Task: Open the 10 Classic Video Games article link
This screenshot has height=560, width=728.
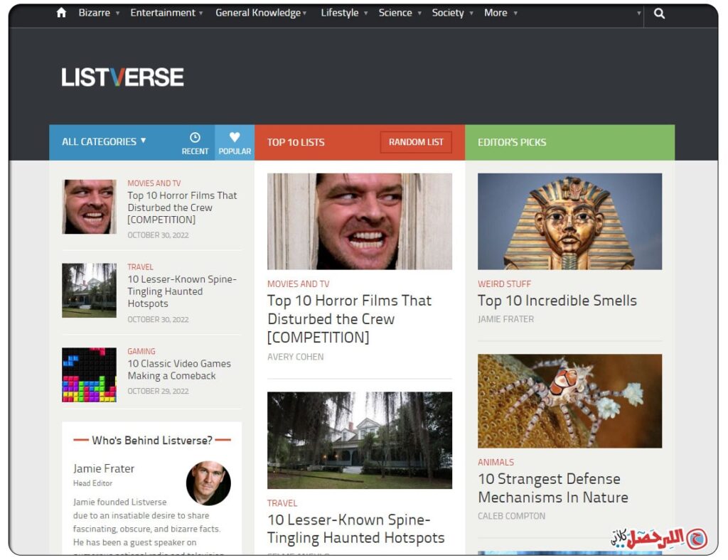Action: coord(179,370)
